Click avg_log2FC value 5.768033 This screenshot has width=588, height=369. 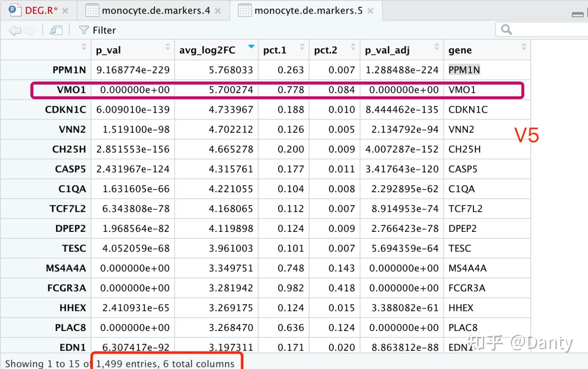click(x=231, y=70)
